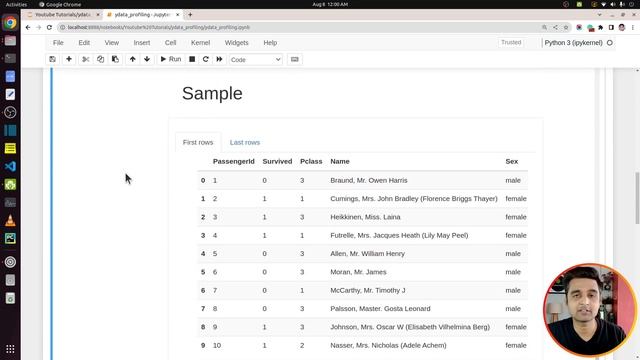Reload the notebook page

pyautogui.click(x=49, y=27)
